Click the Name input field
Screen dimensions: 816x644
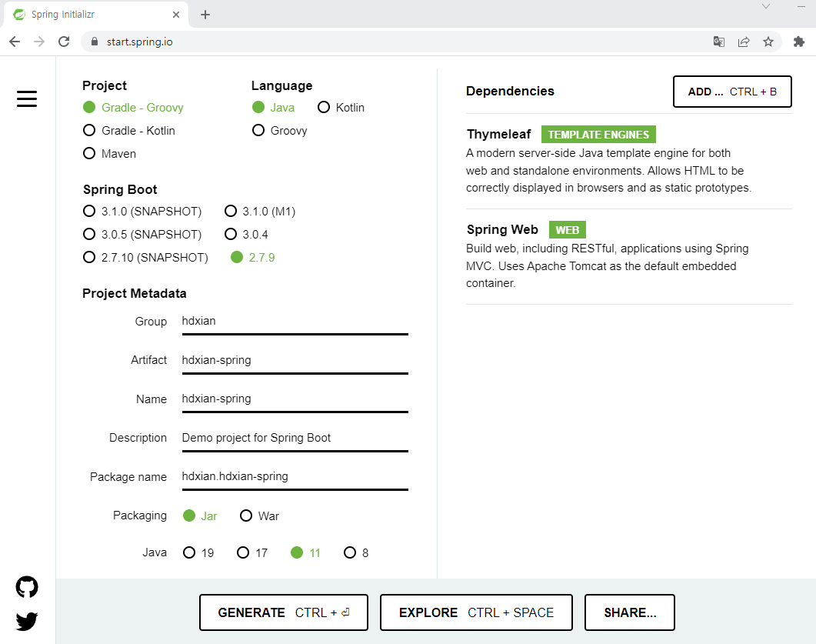coord(295,399)
